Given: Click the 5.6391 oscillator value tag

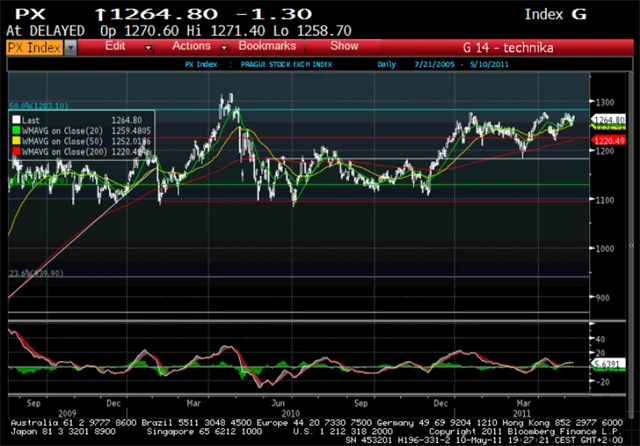Looking at the screenshot, I should pos(608,363).
